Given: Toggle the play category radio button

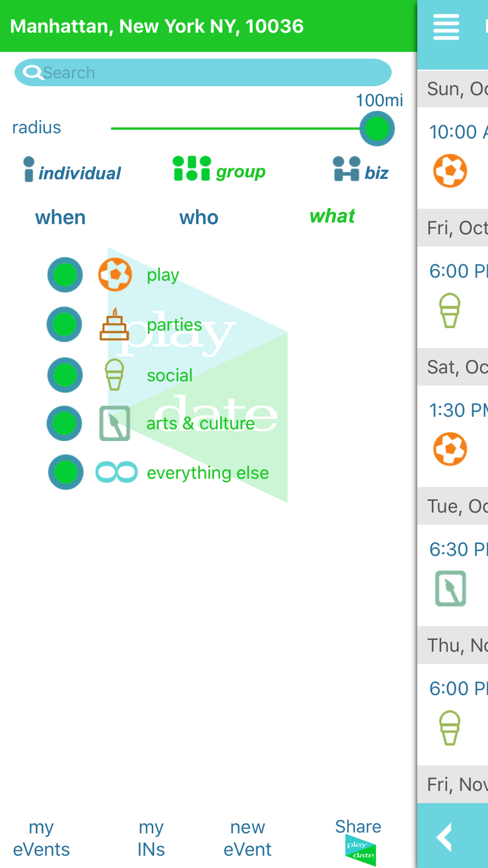Looking at the screenshot, I should point(65,275).
